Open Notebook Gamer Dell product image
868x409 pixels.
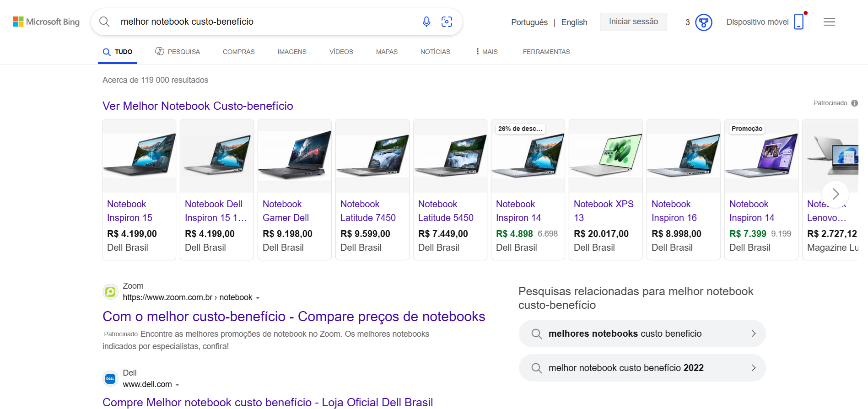pyautogui.click(x=295, y=156)
